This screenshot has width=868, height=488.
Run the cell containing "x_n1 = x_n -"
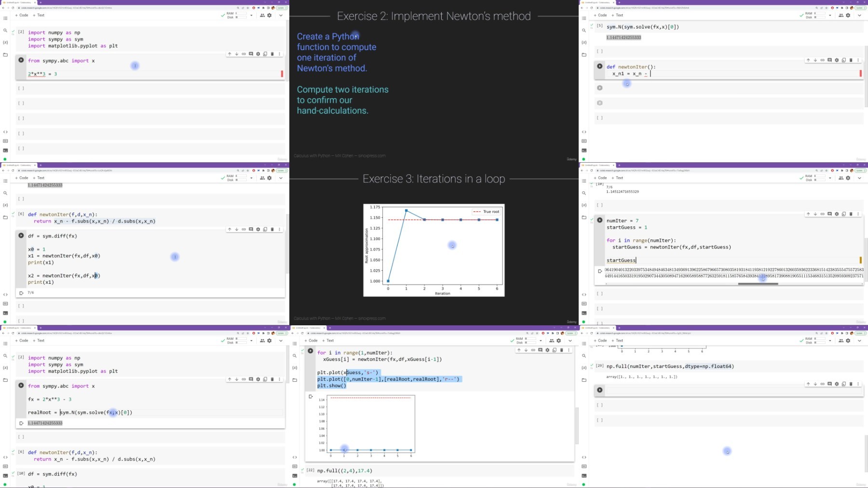pos(600,66)
